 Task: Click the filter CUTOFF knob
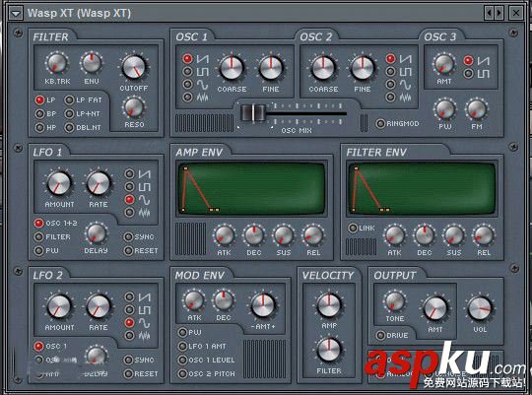click(134, 67)
